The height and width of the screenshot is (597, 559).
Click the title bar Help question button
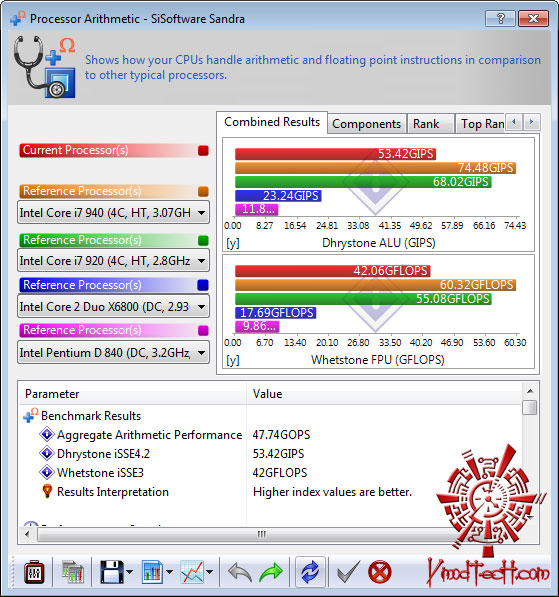(500, 18)
